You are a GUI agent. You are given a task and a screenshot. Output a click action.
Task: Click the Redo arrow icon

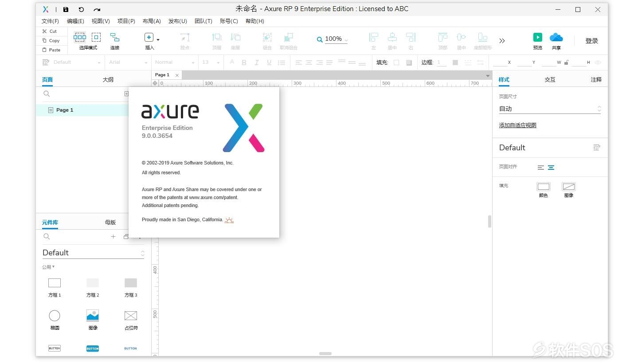coord(97,9)
